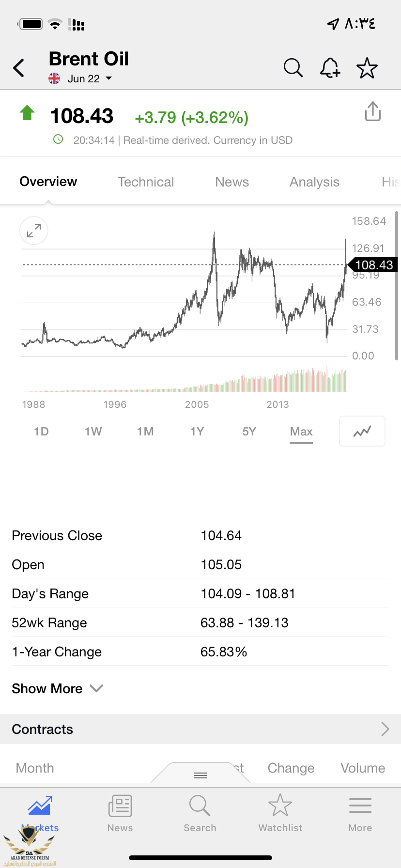Image resolution: width=401 pixels, height=868 pixels.
Task: Open search via magnifier icon in header
Action: point(293,68)
